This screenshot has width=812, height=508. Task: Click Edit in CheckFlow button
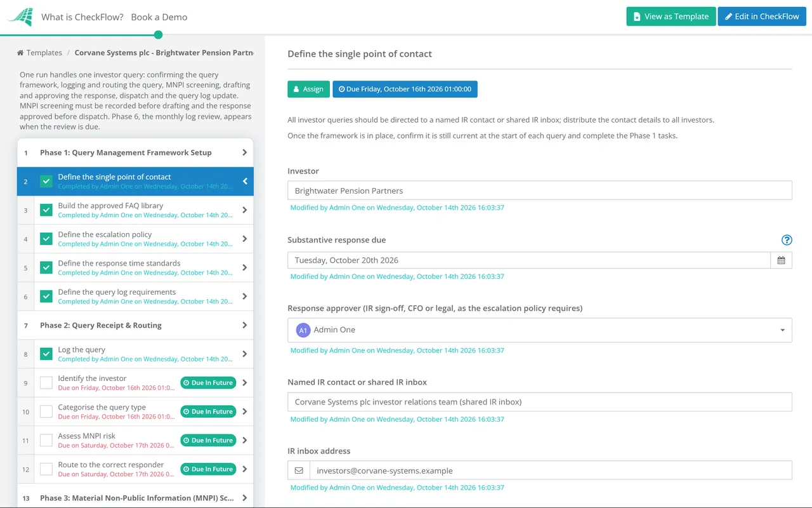pos(762,17)
